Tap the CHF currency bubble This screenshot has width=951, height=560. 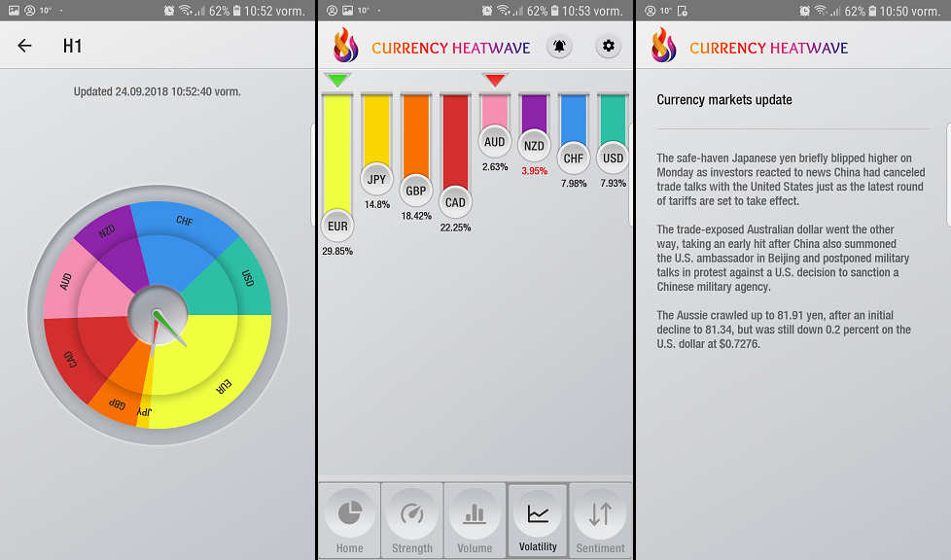click(574, 158)
